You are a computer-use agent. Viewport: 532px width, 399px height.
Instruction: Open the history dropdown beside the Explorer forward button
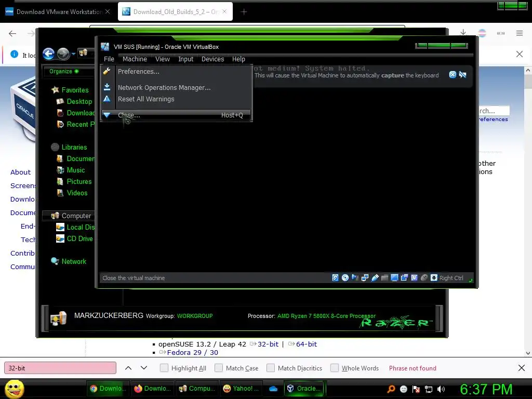point(74,54)
